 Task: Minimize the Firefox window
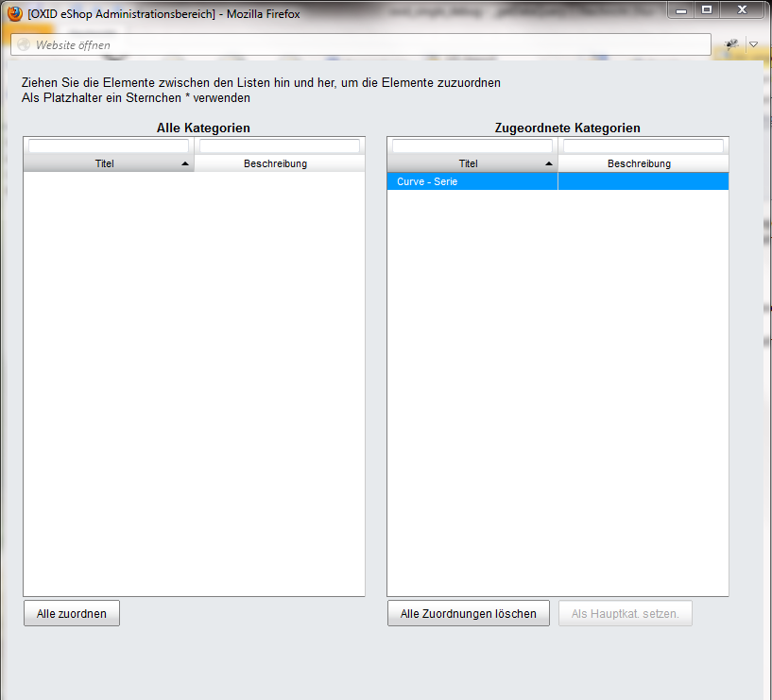point(680,9)
